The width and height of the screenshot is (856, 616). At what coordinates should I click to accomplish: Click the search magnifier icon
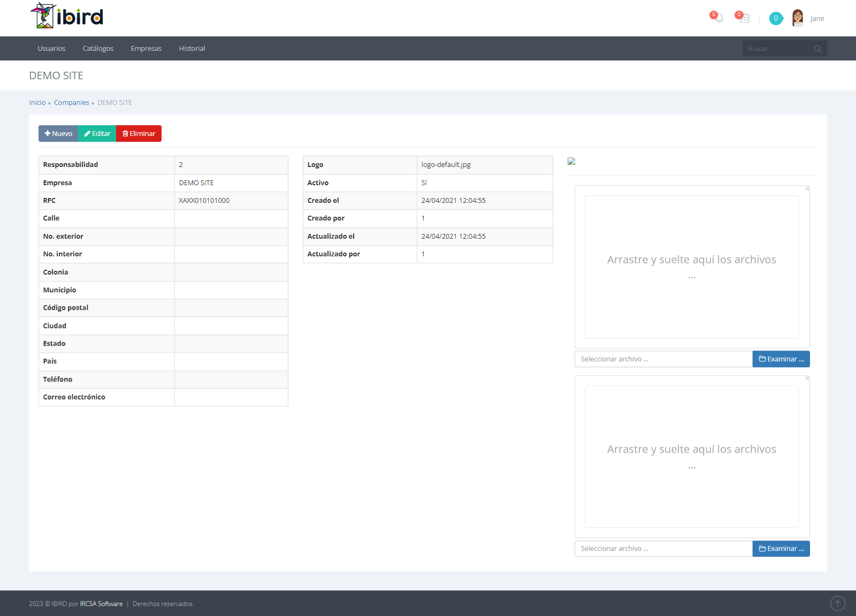pos(817,49)
